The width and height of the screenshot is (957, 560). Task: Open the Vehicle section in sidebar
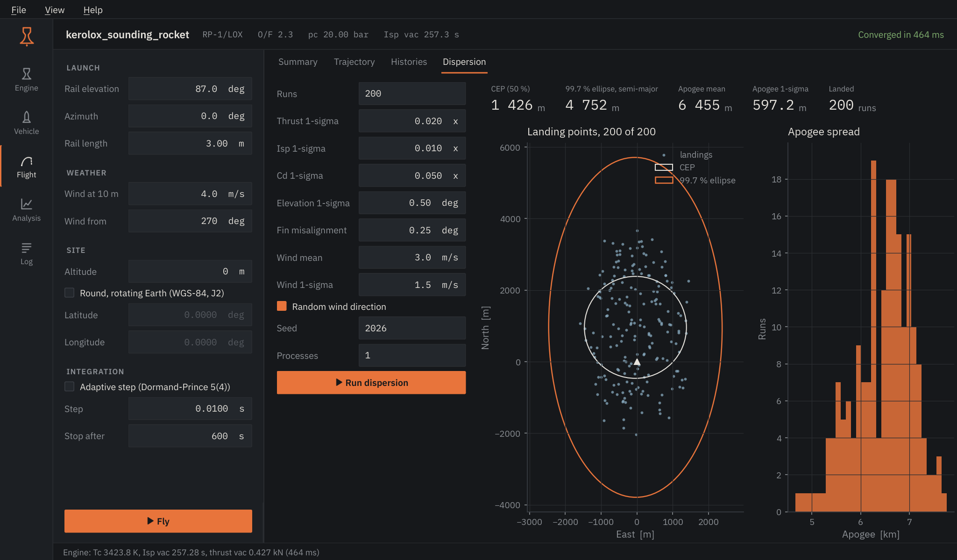27,123
